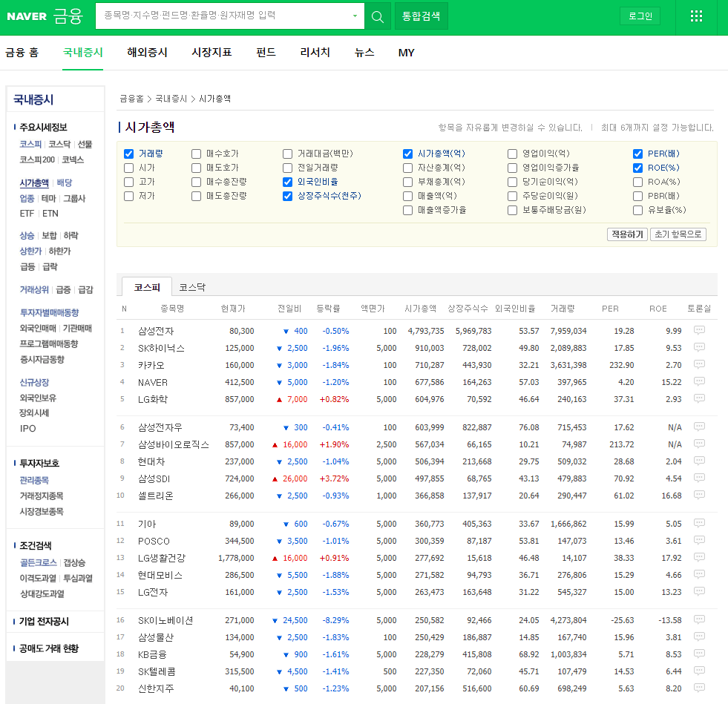
Task: Open discussion room icon for 삼성SDI
Action: point(699,478)
